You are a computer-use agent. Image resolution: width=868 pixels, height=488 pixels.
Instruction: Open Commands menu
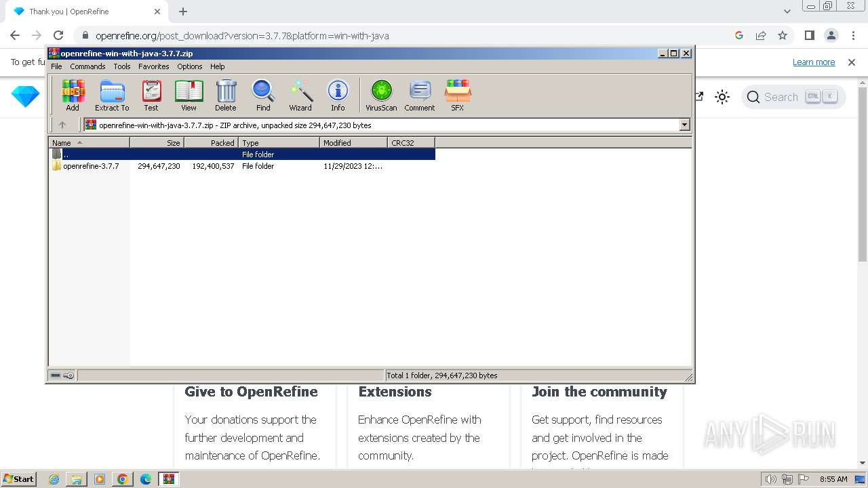pyautogui.click(x=87, y=66)
